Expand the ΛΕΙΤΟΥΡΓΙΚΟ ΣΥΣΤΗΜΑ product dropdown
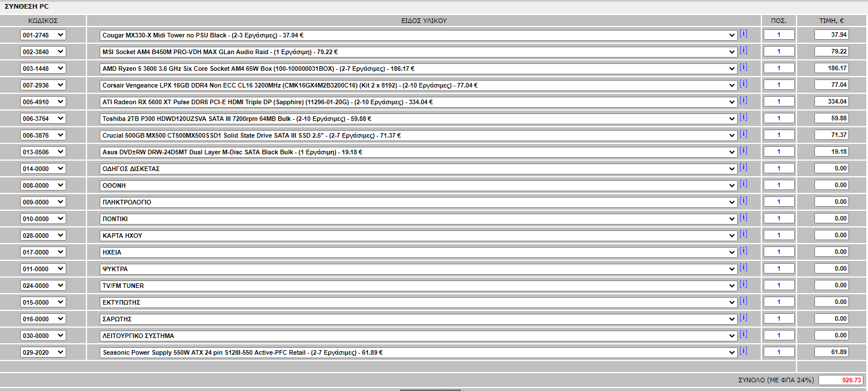Viewport: 868px width, 391px height. pos(418,336)
